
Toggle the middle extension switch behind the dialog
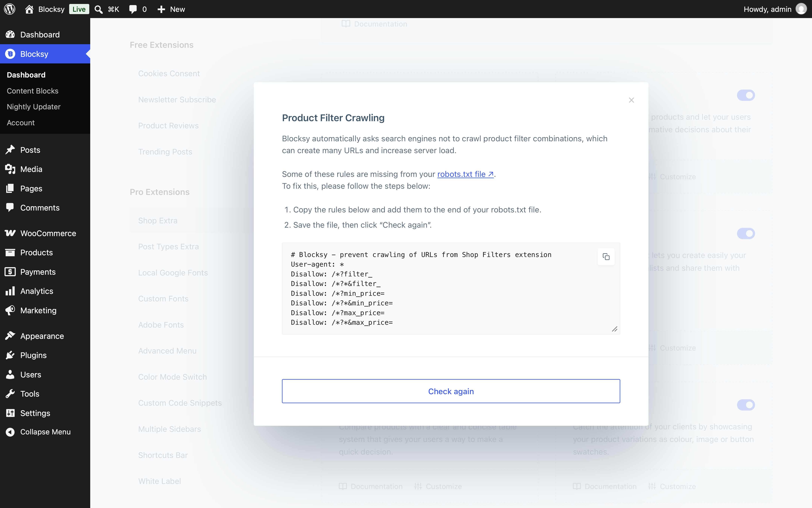point(746,233)
